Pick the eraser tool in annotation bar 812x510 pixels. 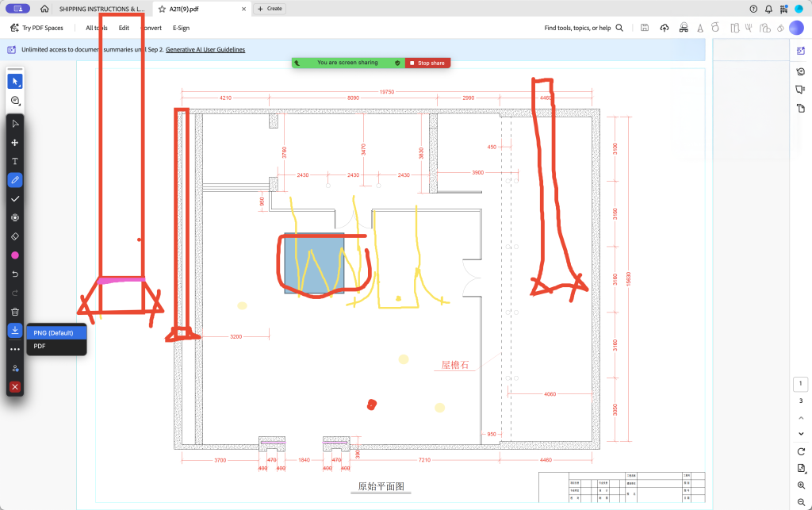click(x=15, y=236)
